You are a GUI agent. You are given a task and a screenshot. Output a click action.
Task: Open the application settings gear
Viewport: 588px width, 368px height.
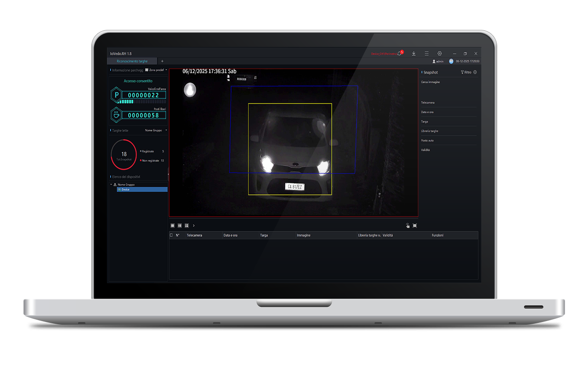(440, 53)
